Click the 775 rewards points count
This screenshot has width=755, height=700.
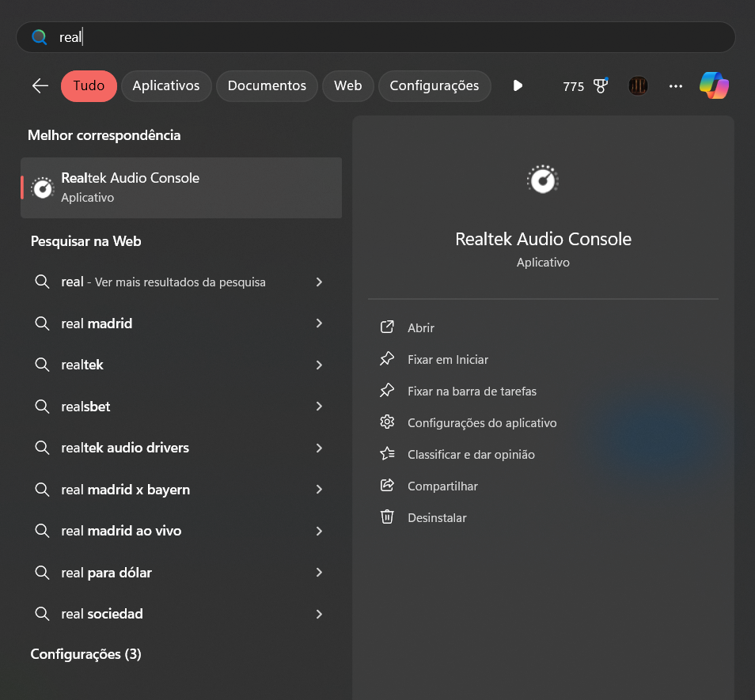(x=573, y=86)
